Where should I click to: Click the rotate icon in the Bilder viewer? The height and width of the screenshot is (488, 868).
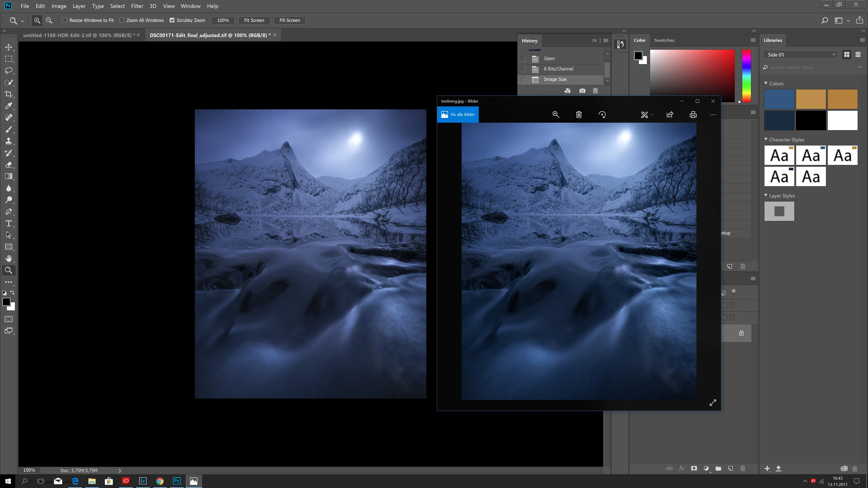pyautogui.click(x=602, y=115)
